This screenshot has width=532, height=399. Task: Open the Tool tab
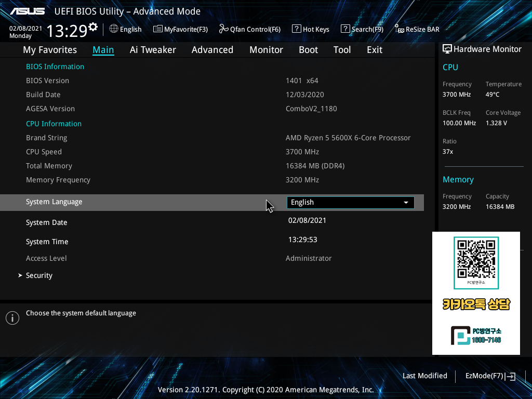(x=342, y=50)
